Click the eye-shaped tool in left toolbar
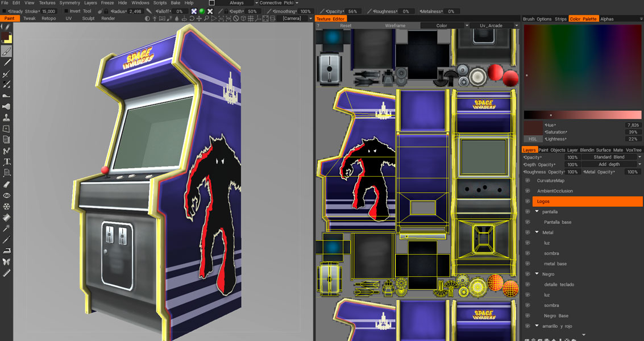The image size is (644, 341). click(x=6, y=196)
